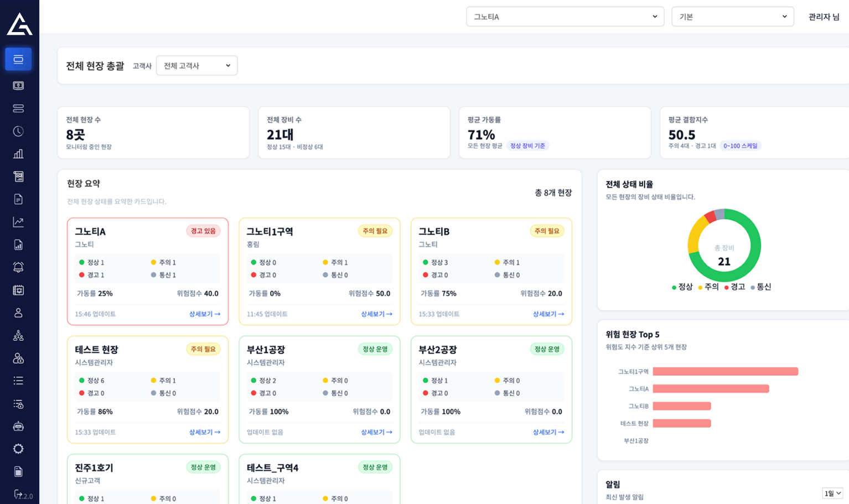Click the alarm bell icon in sidebar
This screenshot has height=504, width=849.
pyautogui.click(x=18, y=267)
